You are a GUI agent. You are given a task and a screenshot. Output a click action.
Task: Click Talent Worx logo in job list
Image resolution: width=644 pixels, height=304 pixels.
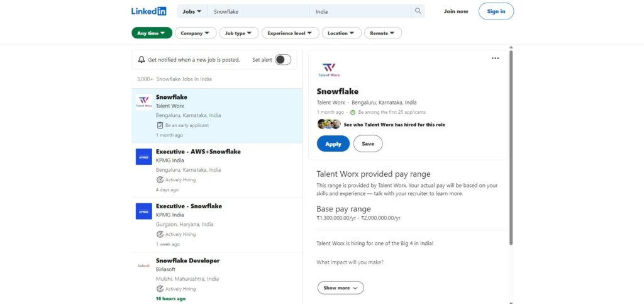pos(144,102)
